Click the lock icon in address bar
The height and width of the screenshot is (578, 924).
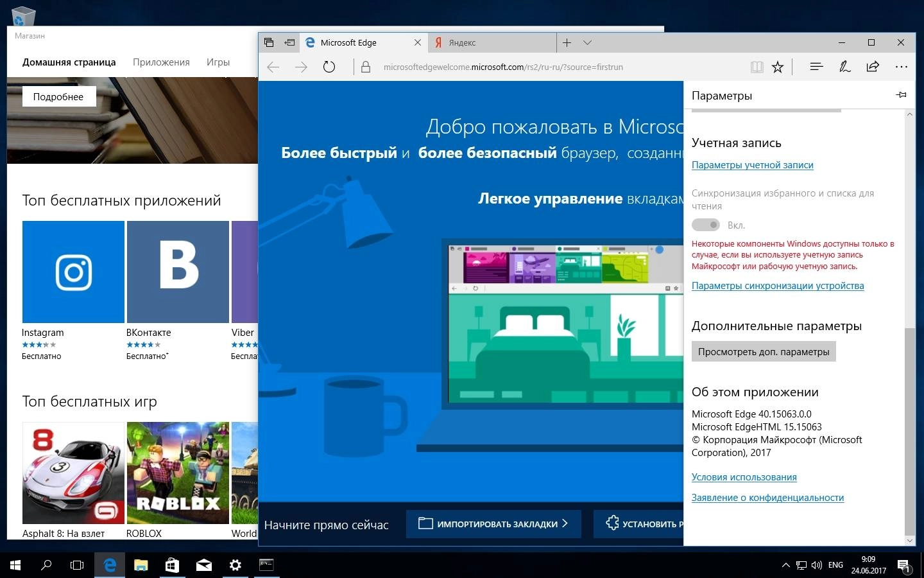(366, 67)
